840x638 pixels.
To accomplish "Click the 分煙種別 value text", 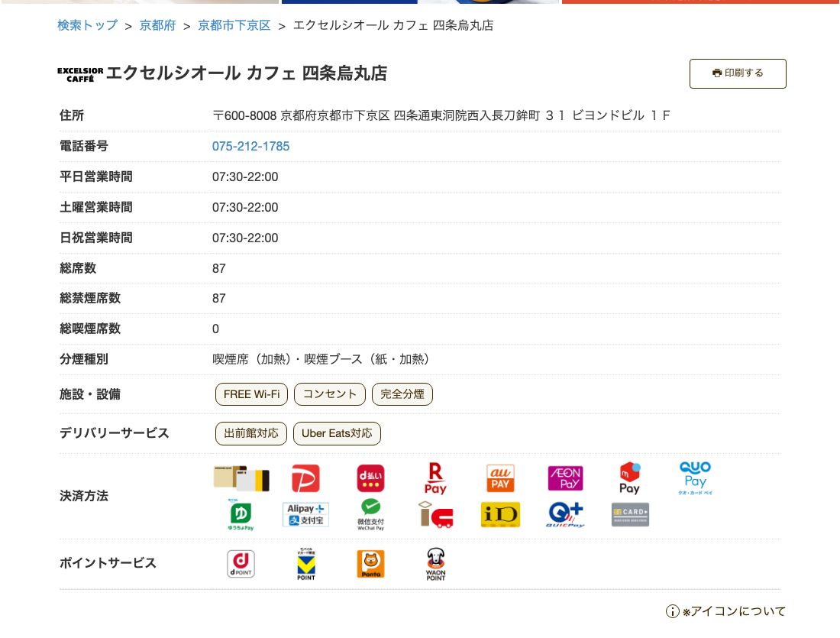I will pyautogui.click(x=321, y=359).
